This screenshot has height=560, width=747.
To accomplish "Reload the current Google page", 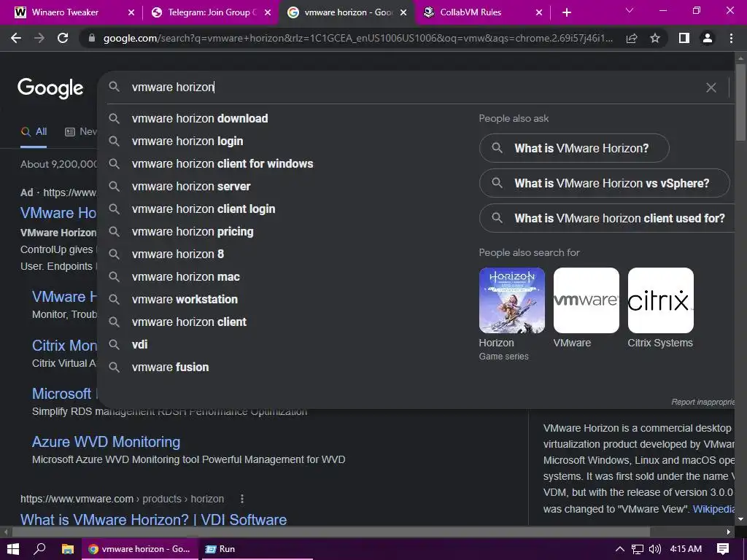I will coord(63,38).
